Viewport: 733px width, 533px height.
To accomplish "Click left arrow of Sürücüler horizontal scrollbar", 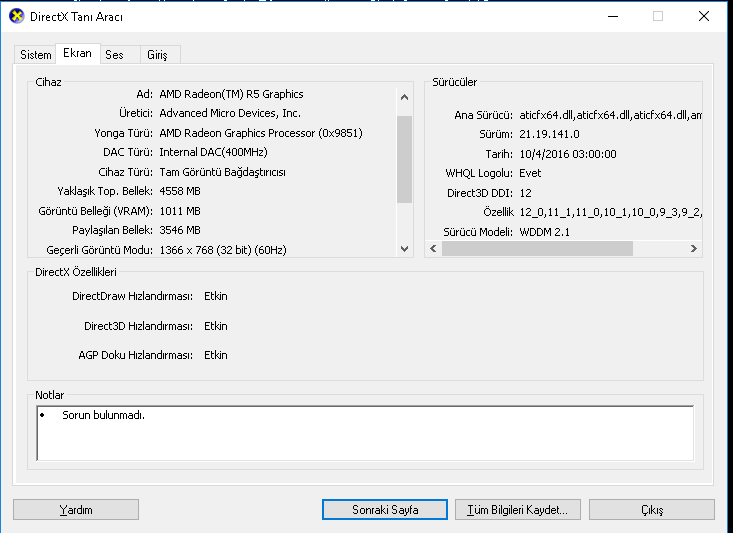I will pyautogui.click(x=433, y=249).
